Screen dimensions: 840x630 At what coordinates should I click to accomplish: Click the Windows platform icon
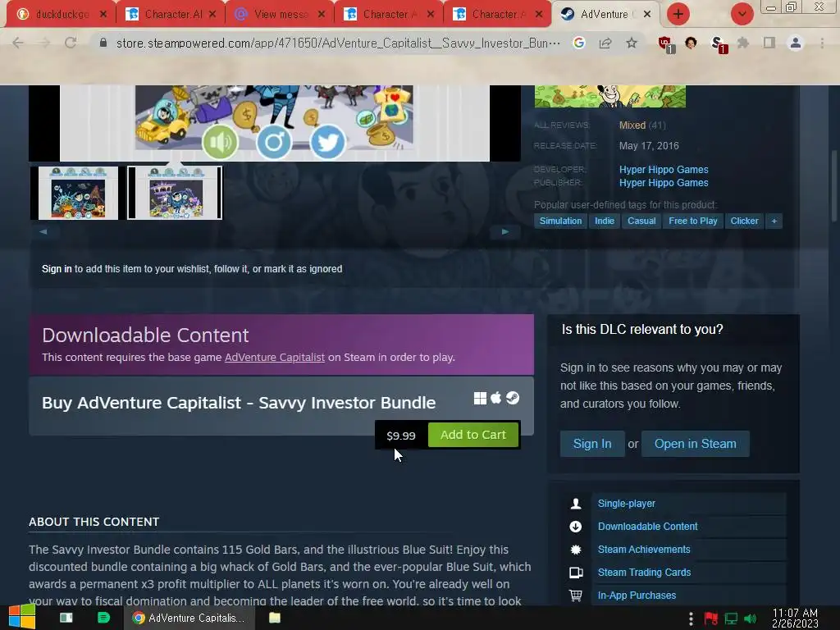480,398
